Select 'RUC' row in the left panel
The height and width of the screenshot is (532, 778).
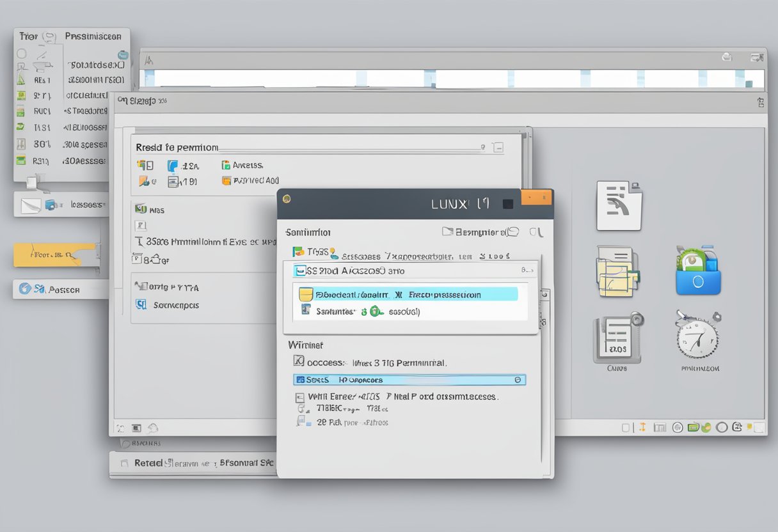[x=41, y=111]
